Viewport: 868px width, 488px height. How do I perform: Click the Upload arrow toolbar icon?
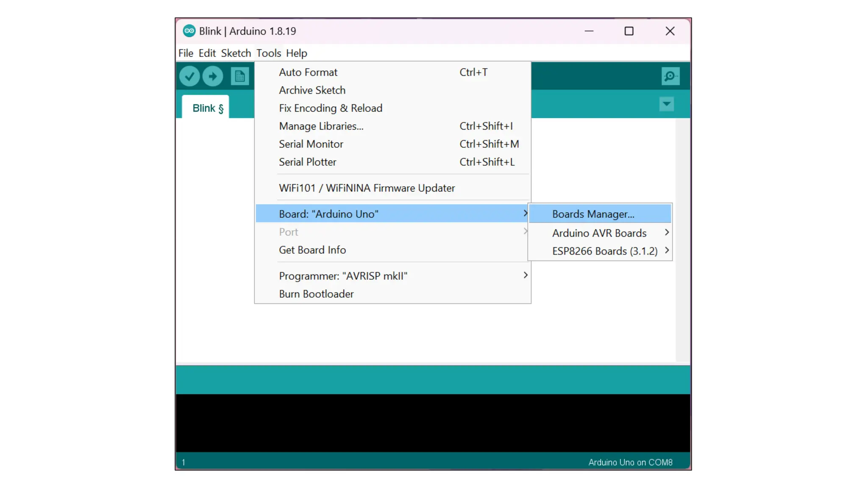[213, 76]
